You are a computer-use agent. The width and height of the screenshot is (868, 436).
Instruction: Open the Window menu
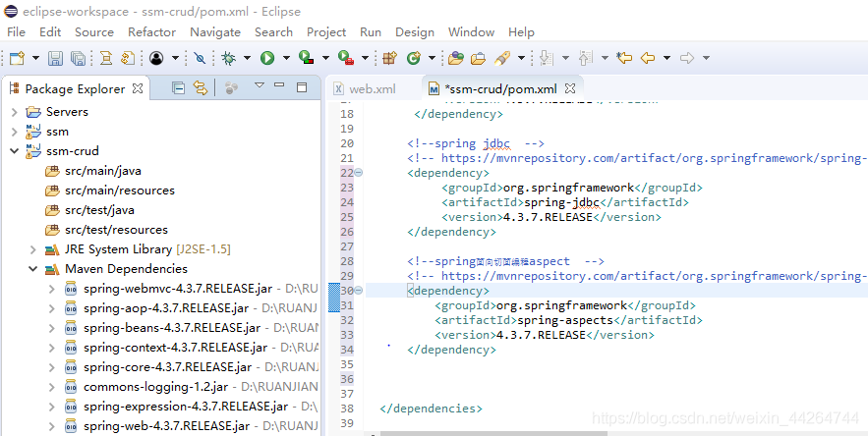pos(471,32)
